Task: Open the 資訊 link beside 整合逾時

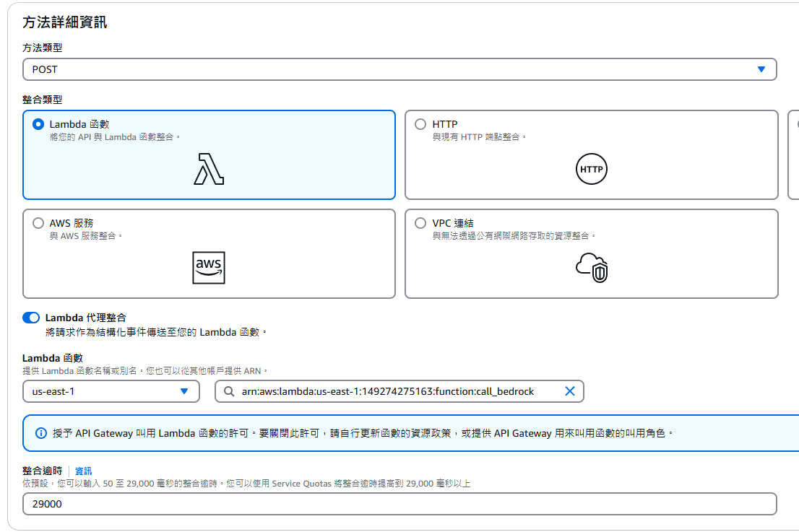Action: [x=83, y=471]
